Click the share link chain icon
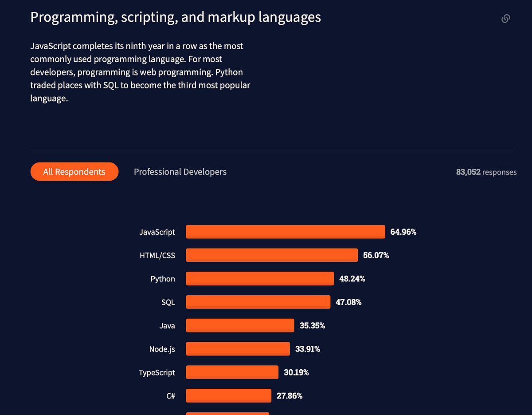 click(505, 18)
